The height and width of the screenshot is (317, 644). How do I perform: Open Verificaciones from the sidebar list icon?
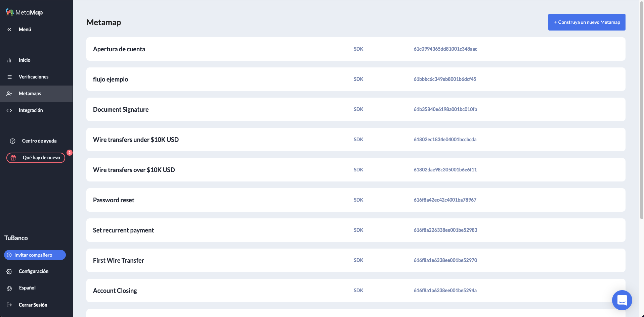[x=9, y=77]
